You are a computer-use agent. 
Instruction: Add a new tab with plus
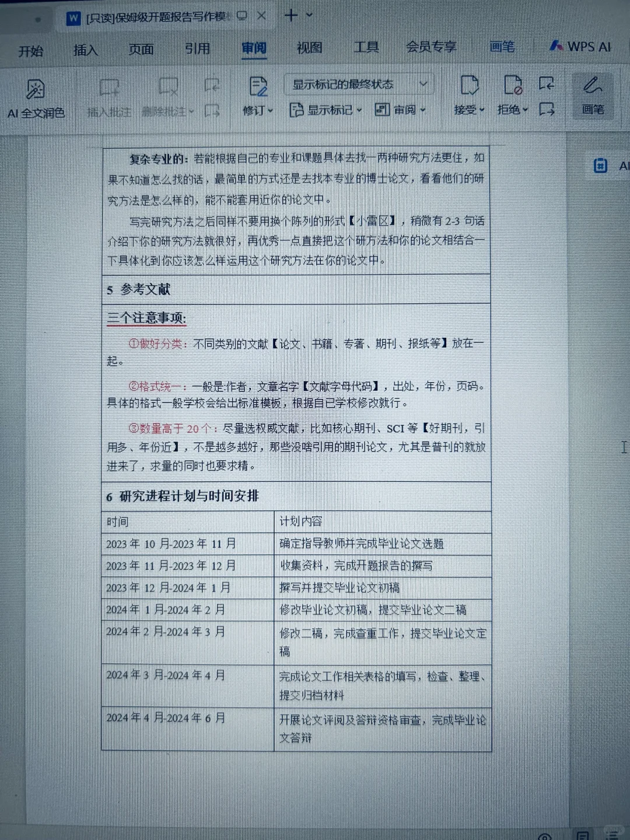(290, 15)
